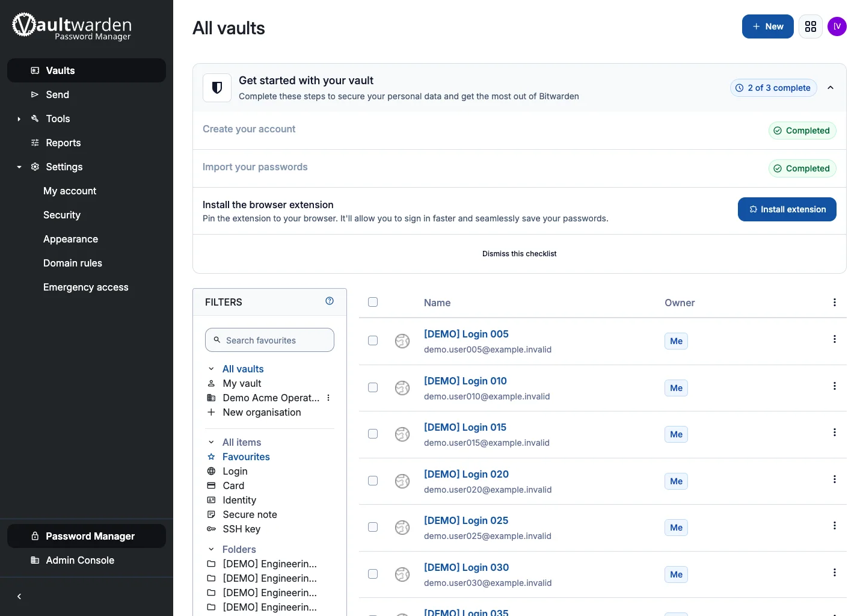The image size is (866, 616).
Task: Filter by Secure note type
Action: click(250, 514)
